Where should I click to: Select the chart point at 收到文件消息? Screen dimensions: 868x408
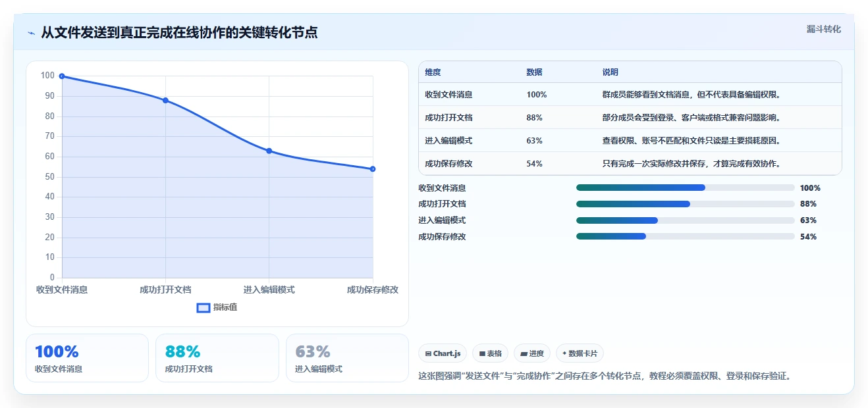tap(62, 76)
